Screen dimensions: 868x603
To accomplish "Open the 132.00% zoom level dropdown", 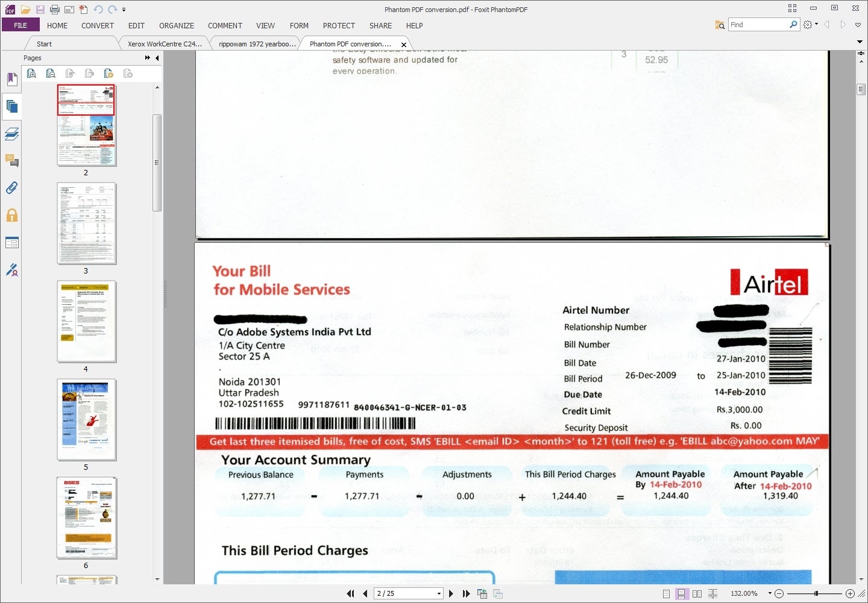I will click(770, 594).
